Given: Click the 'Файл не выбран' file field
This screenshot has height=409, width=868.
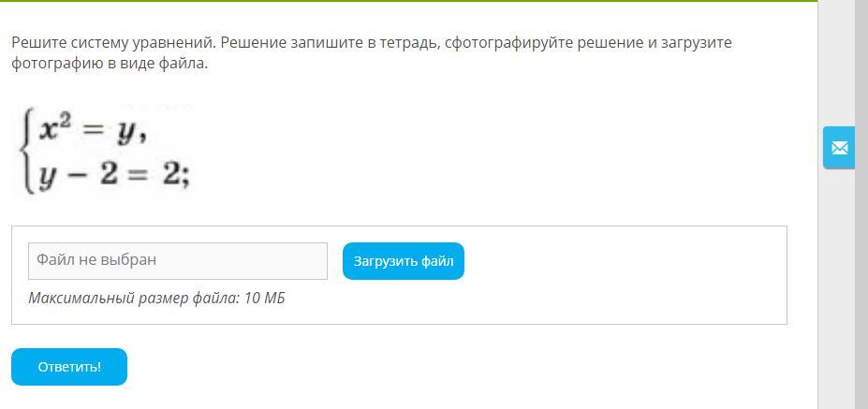Looking at the screenshot, I should coord(178,261).
